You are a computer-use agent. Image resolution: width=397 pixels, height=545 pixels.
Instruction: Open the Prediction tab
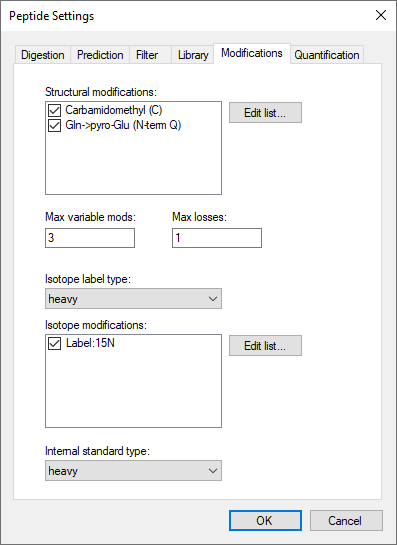point(100,55)
